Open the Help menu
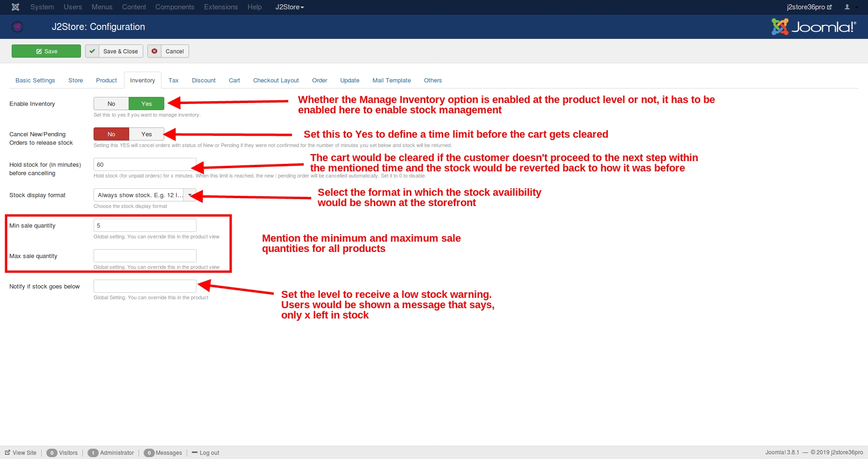868x459 pixels. click(255, 7)
